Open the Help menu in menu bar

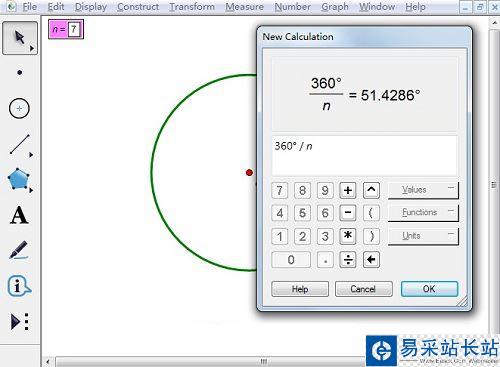click(415, 7)
